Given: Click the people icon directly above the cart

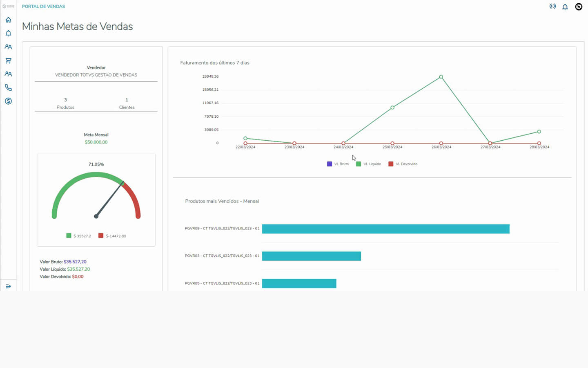Looking at the screenshot, I should (x=8, y=47).
